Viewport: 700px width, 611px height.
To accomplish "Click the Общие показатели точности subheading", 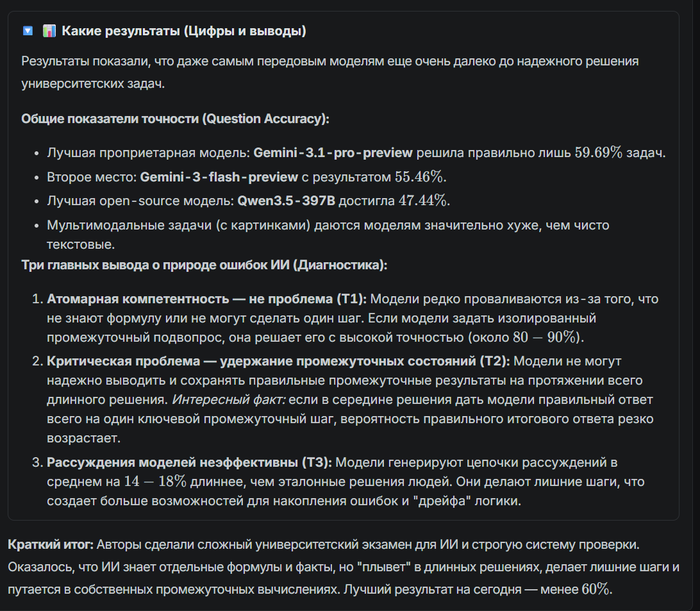I will click(175, 119).
